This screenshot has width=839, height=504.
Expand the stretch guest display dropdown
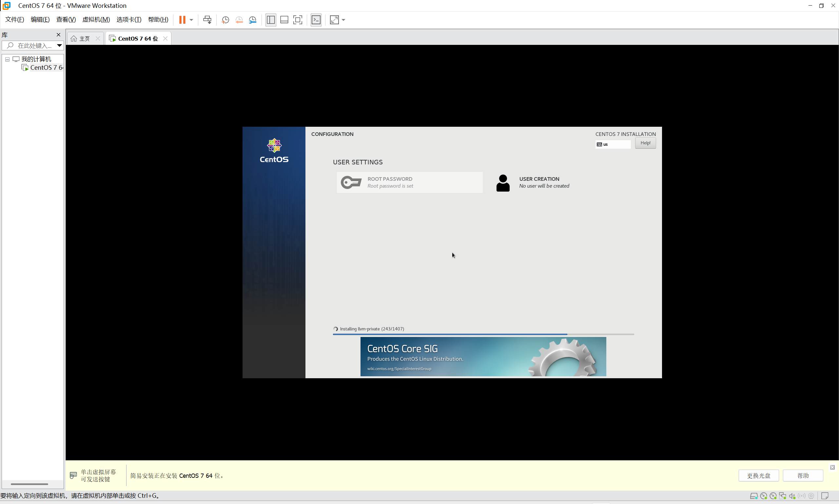(x=343, y=20)
